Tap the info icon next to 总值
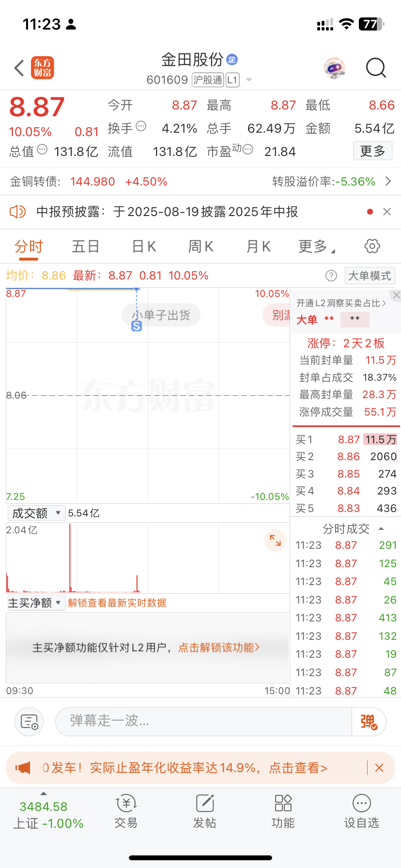 click(42, 149)
